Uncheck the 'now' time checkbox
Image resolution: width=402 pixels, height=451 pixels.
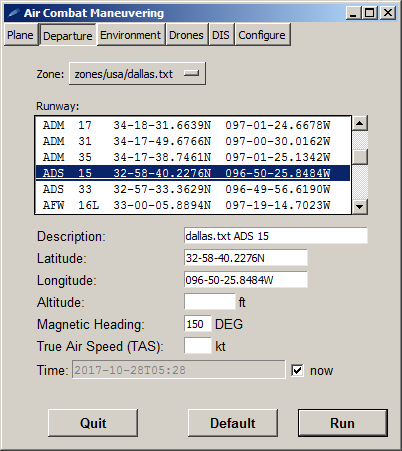coord(297,370)
